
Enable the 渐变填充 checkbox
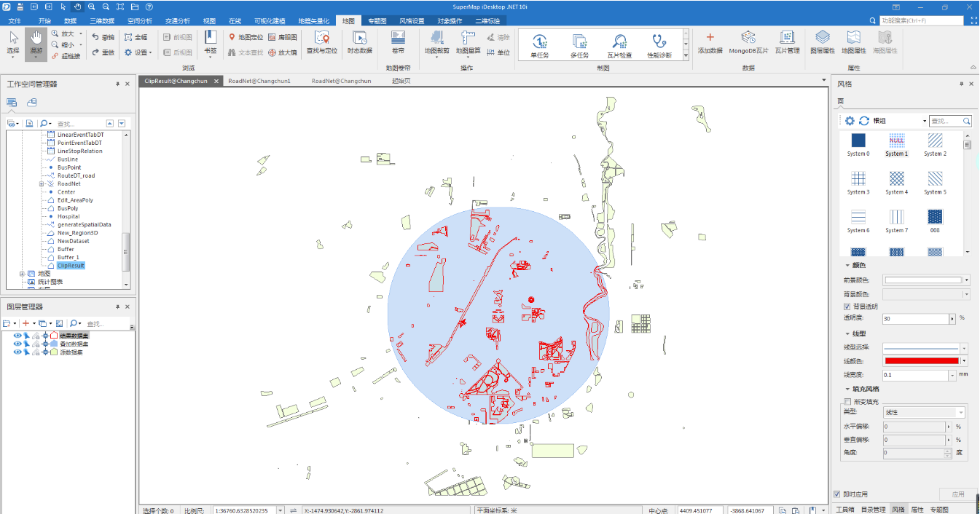tap(847, 401)
